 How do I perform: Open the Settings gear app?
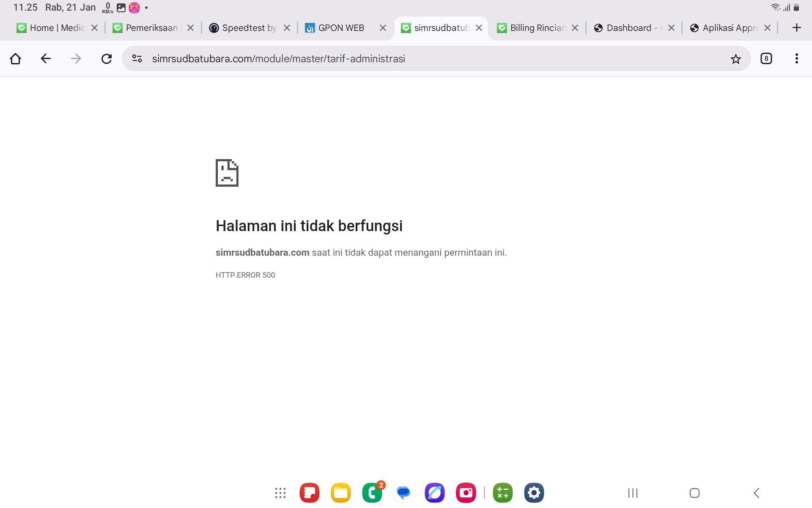point(534,493)
